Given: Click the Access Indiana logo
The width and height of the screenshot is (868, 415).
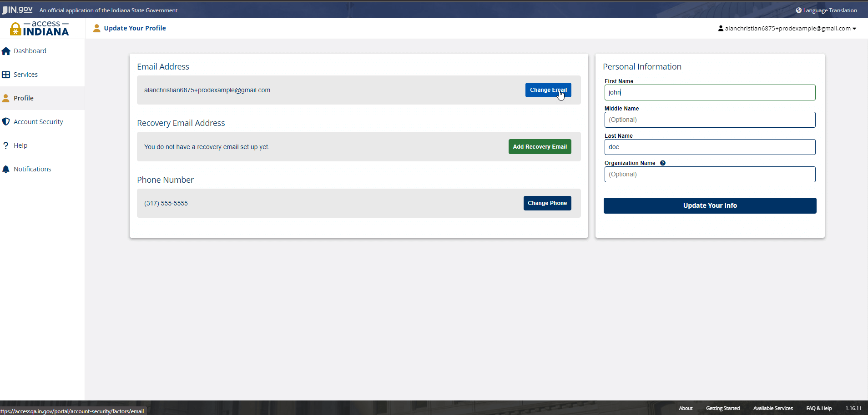Looking at the screenshot, I should [x=40, y=28].
